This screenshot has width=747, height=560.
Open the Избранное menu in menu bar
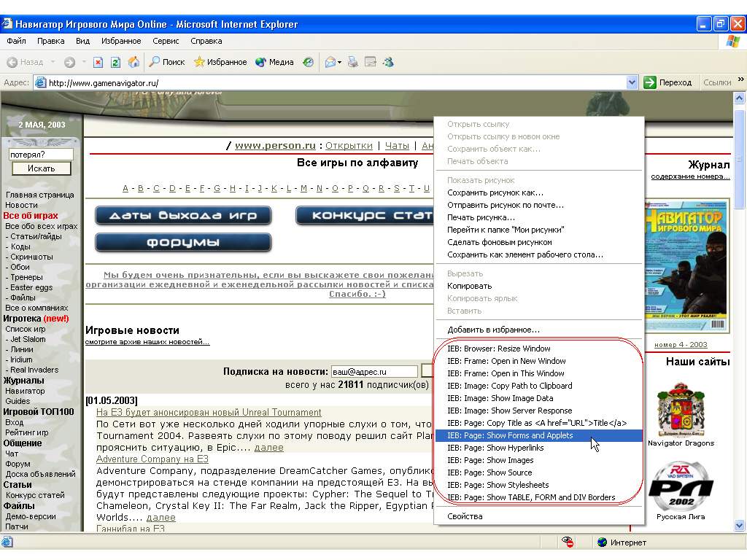[x=121, y=41]
